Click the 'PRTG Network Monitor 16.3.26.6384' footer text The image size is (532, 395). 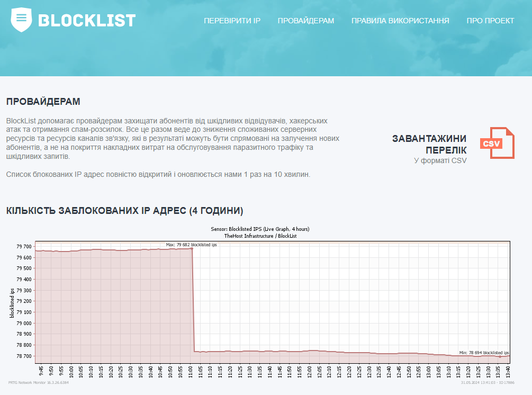pos(38,382)
